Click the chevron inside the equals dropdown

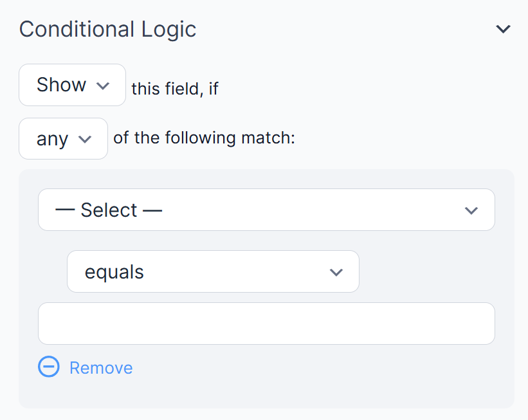click(x=336, y=271)
